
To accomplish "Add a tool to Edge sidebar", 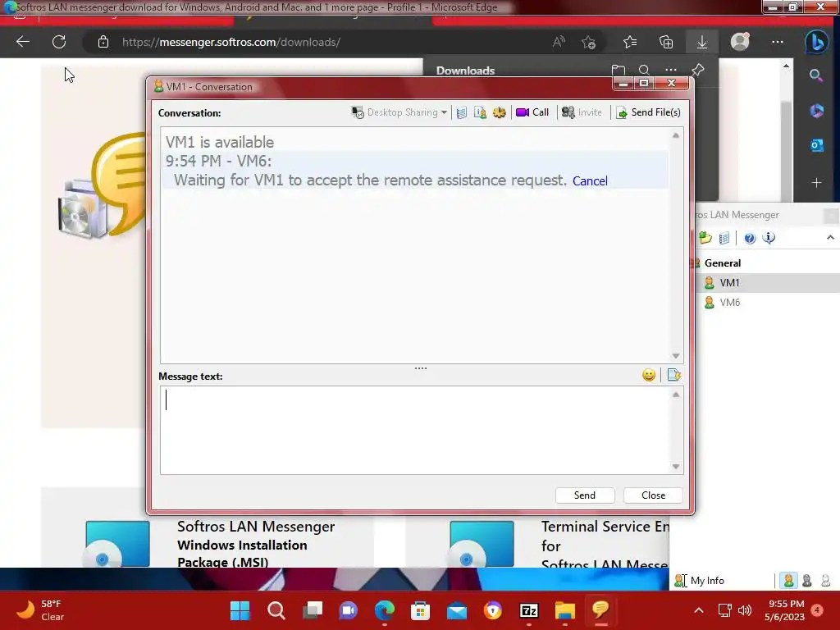I will (816, 183).
